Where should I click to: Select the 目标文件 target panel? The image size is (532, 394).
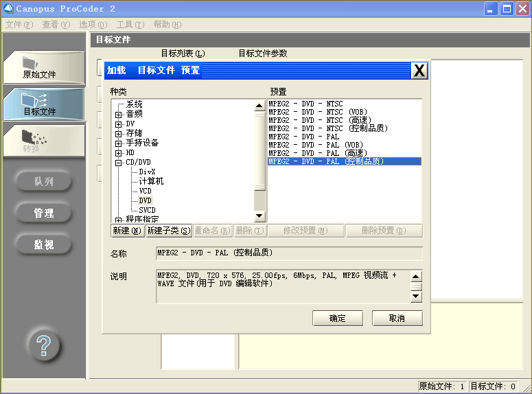pyautogui.click(x=44, y=104)
